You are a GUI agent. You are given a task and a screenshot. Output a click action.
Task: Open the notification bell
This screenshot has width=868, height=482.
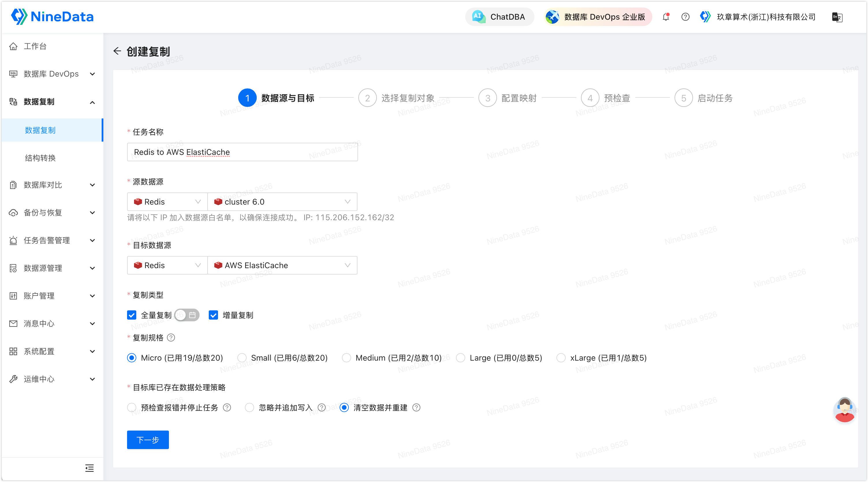(x=666, y=17)
